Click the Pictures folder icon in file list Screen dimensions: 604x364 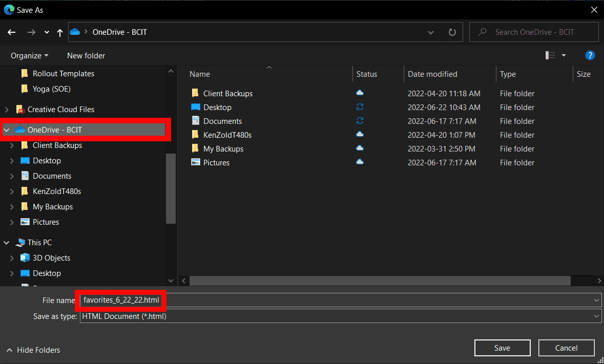click(x=196, y=162)
